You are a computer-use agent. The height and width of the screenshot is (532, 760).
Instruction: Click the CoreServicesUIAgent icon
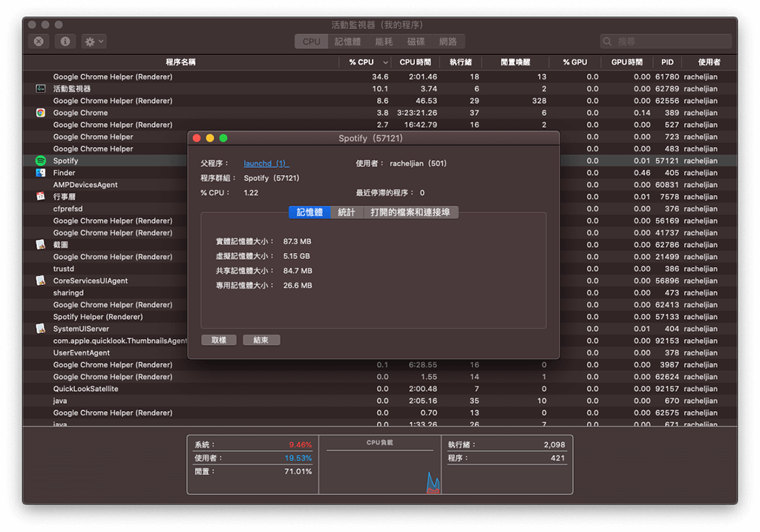click(41, 280)
